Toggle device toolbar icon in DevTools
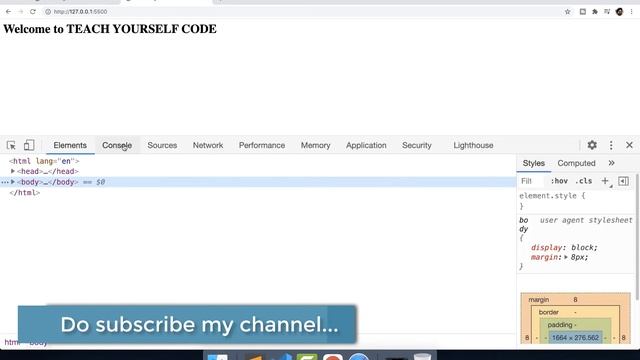The image size is (640, 360). (x=29, y=145)
